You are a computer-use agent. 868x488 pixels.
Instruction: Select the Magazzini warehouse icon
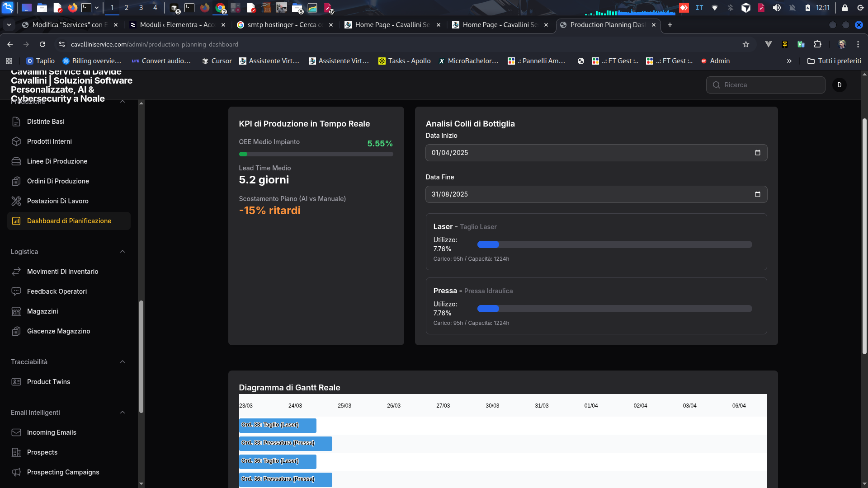point(16,311)
